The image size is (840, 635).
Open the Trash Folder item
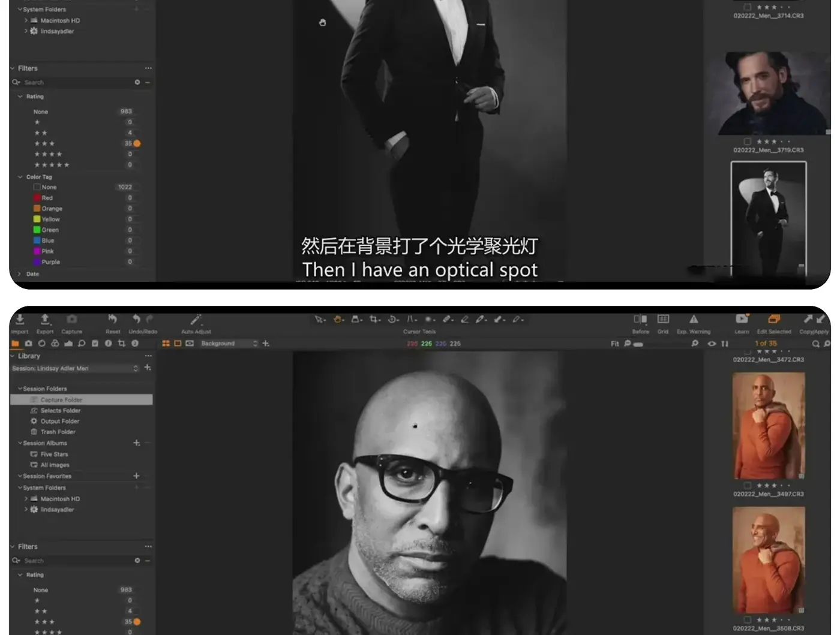pyautogui.click(x=58, y=432)
